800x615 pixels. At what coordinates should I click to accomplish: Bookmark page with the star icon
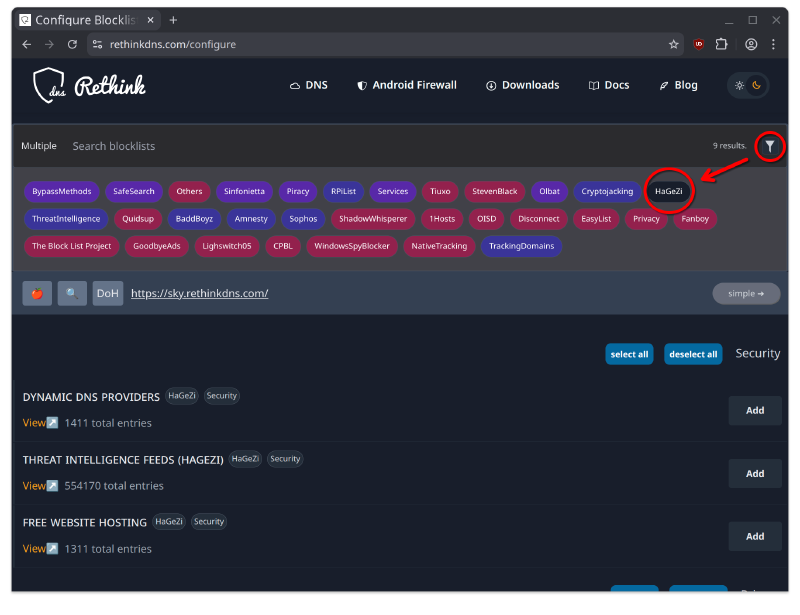[x=674, y=44]
